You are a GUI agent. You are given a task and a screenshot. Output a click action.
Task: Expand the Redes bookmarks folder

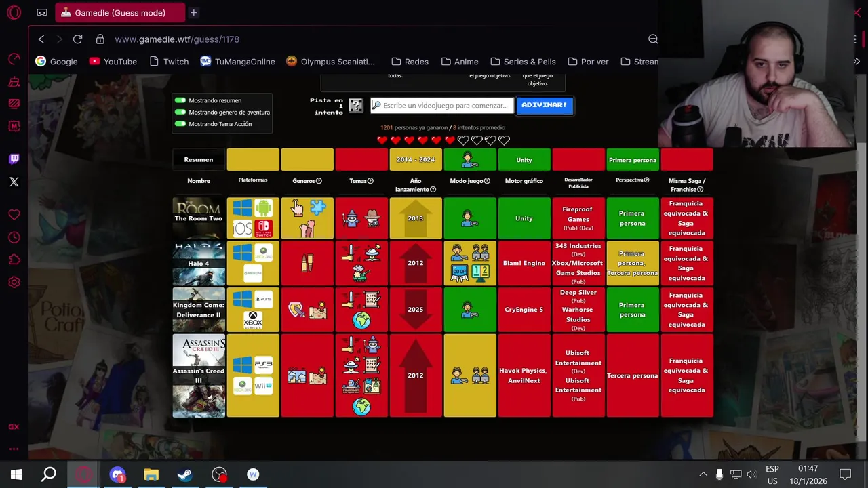(x=410, y=62)
